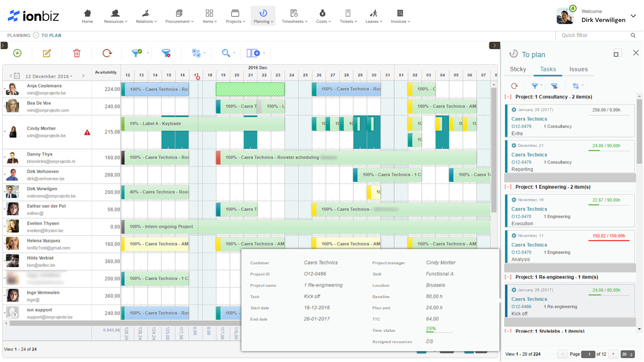Clear the To plan panel filter
The width and height of the screenshot is (644, 362).
[x=554, y=86]
